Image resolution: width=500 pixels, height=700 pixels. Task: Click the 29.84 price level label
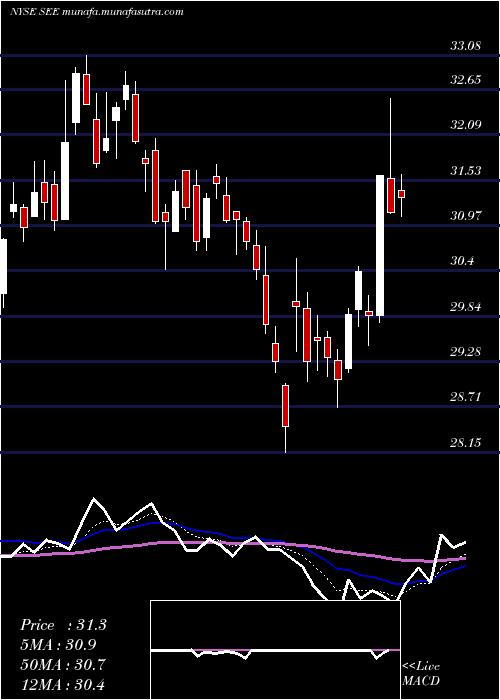pos(465,307)
